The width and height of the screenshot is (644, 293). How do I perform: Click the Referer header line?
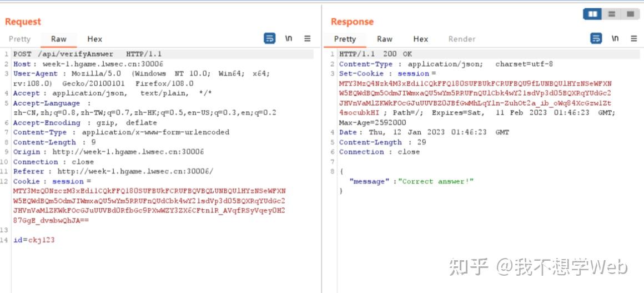click(x=113, y=172)
